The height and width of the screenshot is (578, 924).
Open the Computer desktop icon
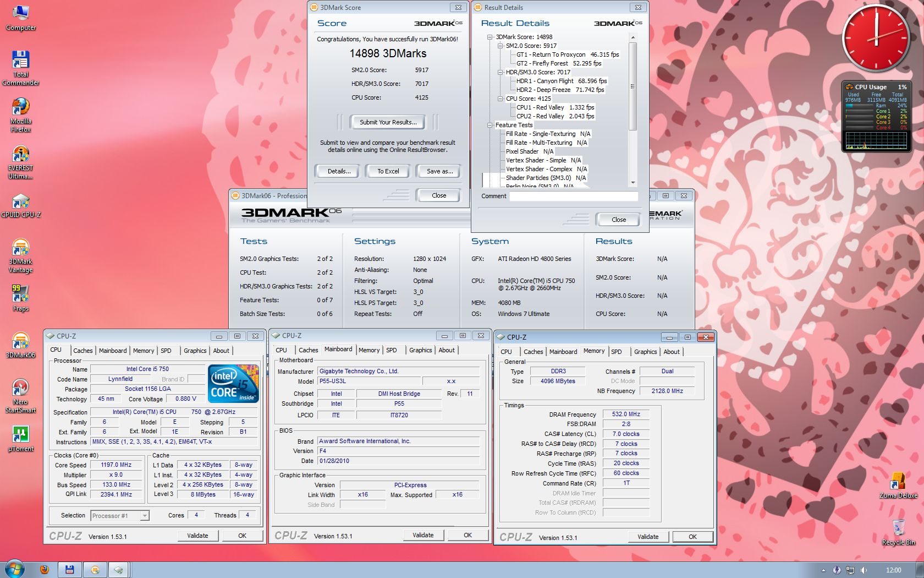tap(21, 18)
